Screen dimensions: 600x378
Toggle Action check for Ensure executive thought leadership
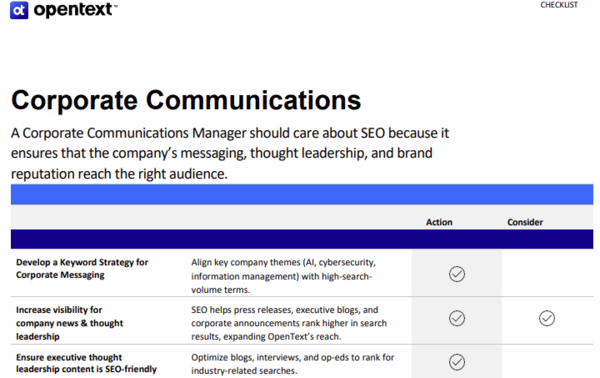coord(457,362)
